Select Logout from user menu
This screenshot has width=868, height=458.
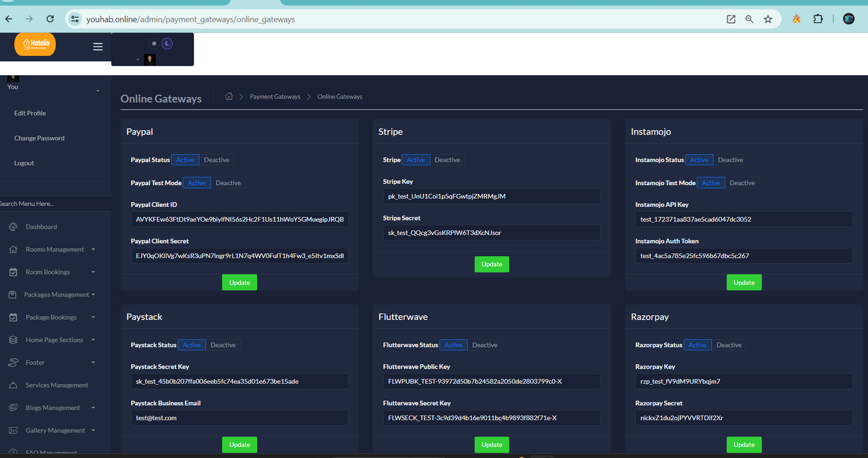point(24,163)
